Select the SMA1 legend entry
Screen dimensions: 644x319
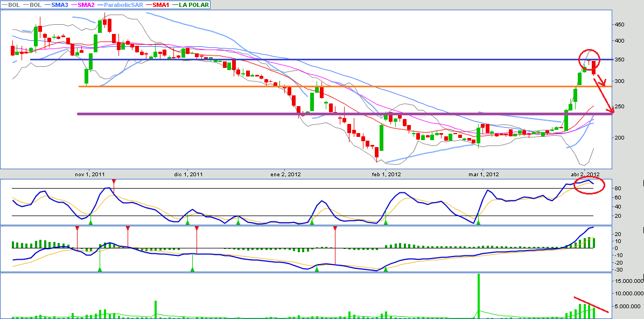(x=159, y=4)
